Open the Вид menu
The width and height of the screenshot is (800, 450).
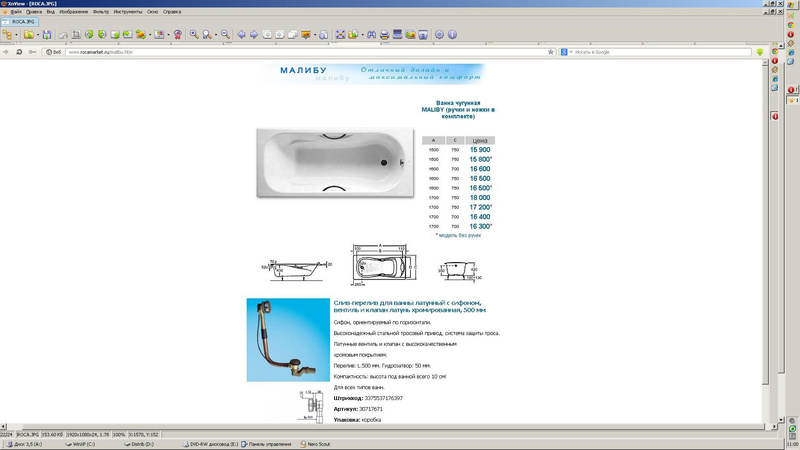pos(51,12)
